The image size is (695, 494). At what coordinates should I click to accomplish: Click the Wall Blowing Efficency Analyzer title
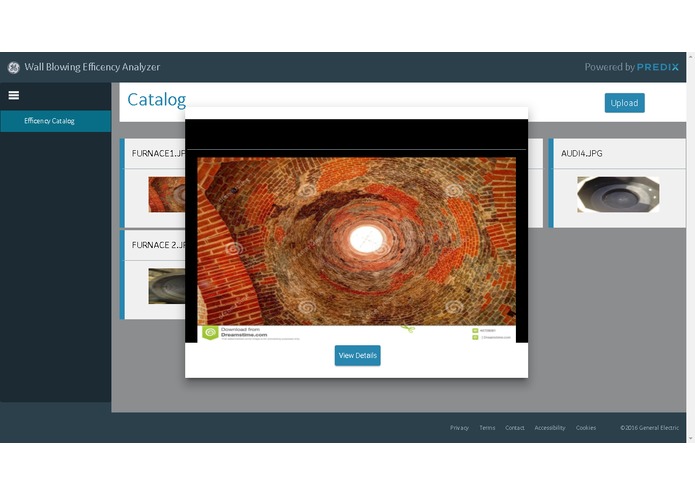[92, 67]
